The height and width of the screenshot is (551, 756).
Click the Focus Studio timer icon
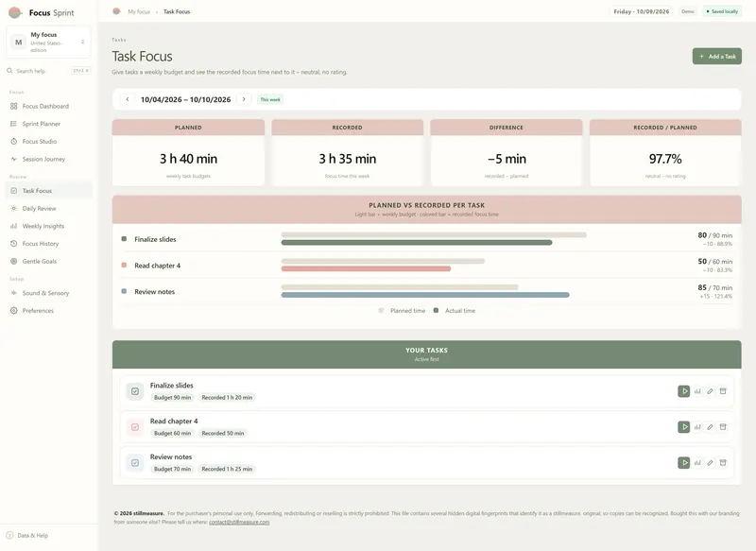point(13,141)
